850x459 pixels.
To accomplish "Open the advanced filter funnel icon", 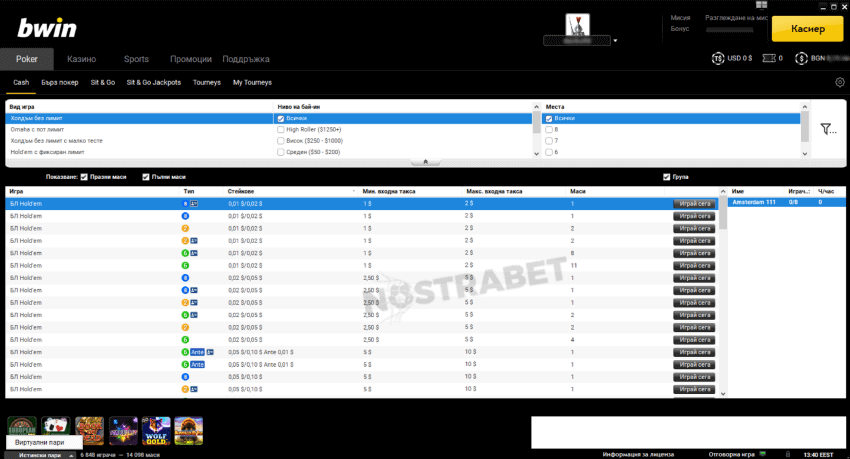I will tap(828, 129).
